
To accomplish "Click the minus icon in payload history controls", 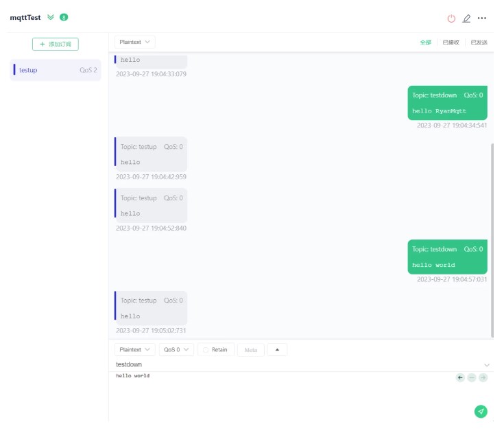I will [x=472, y=377].
